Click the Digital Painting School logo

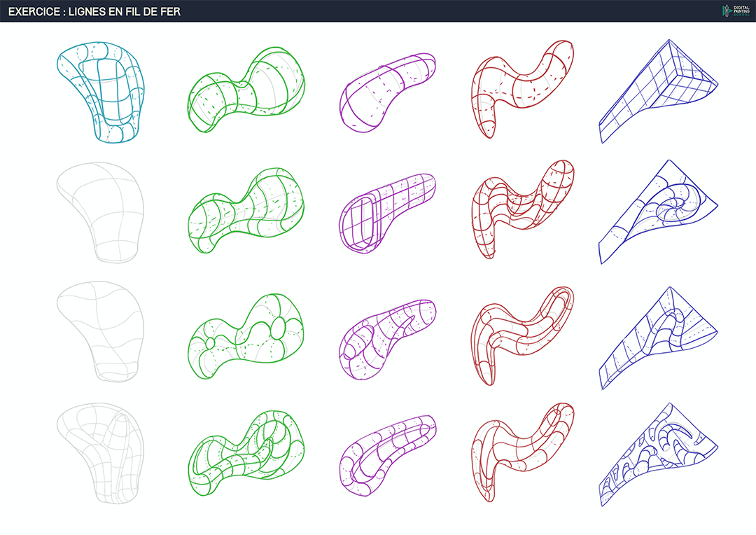735,11
